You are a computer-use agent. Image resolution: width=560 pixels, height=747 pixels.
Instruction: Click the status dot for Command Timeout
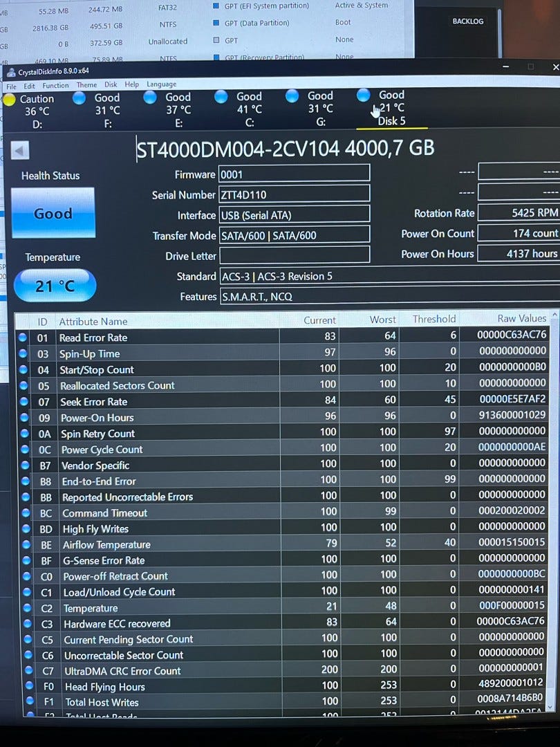(x=26, y=513)
